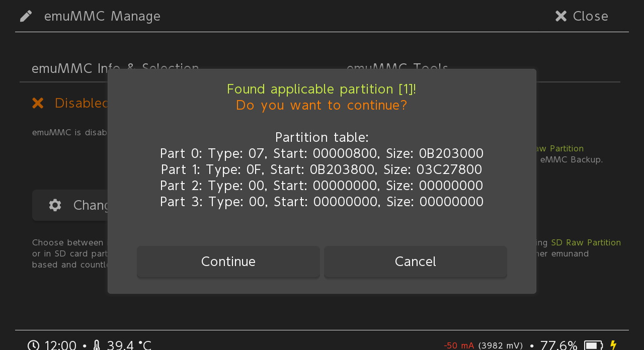The width and height of the screenshot is (644, 350).
Task: Click the green SD Raw Partition link
Action: click(x=586, y=242)
